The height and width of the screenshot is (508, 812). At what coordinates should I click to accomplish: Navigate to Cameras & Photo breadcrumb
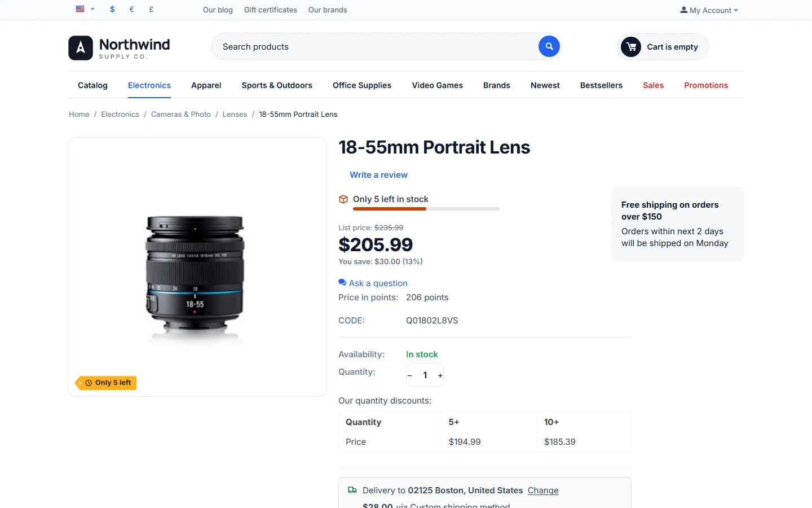click(x=181, y=114)
